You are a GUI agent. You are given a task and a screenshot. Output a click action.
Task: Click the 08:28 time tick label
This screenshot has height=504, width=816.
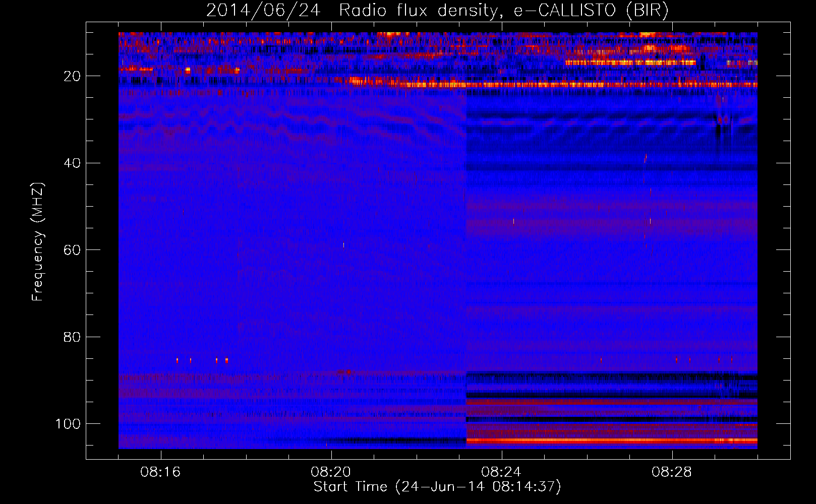[x=672, y=472]
